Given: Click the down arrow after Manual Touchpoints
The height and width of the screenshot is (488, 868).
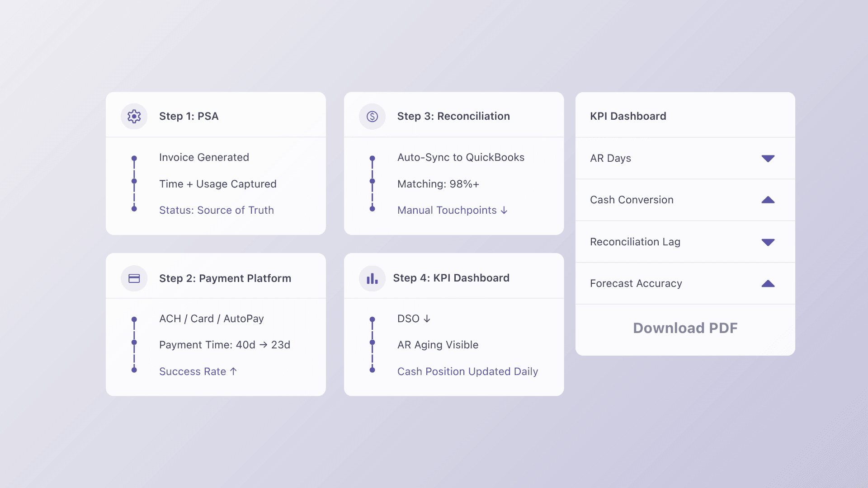Looking at the screenshot, I should pos(504,211).
